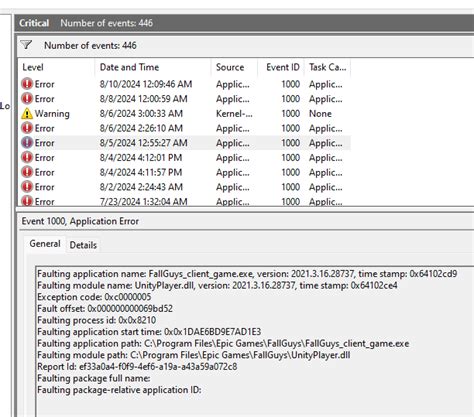
Task: Click the None task category cell
Action: 320,113
